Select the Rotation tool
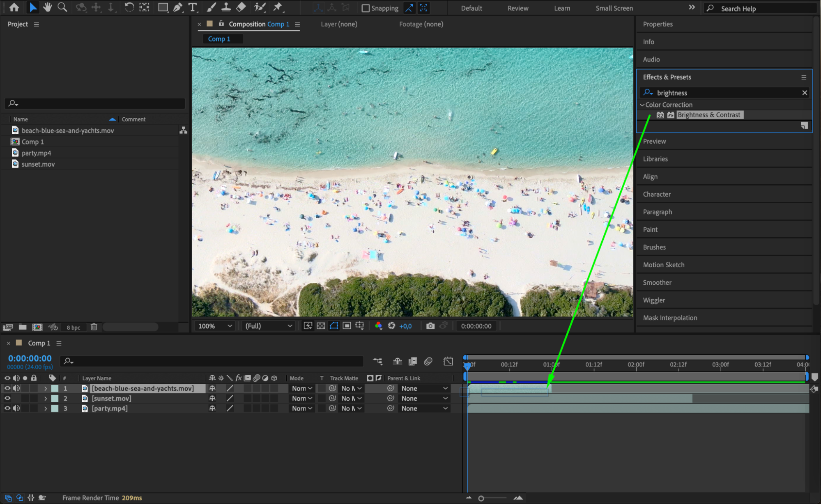 [129, 7]
